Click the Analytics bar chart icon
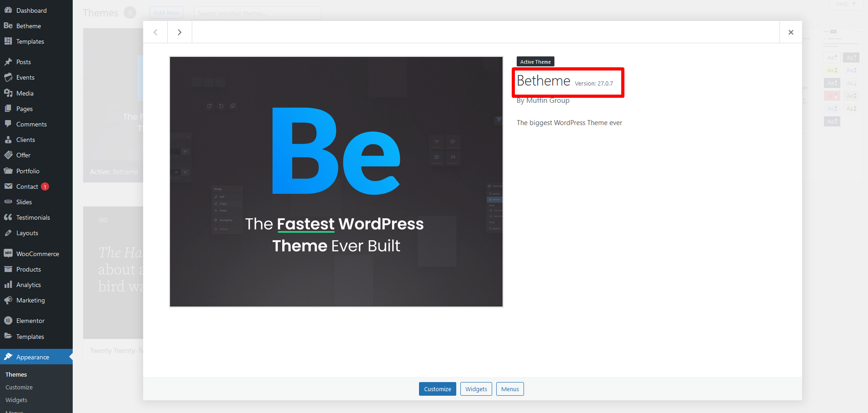Image resolution: width=868 pixels, height=413 pixels. 8,284
